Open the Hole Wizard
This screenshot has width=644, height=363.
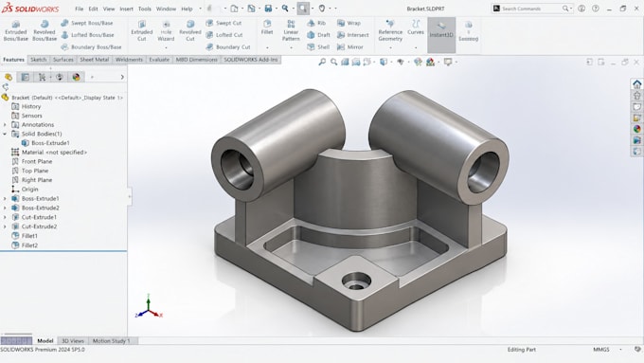click(166, 31)
